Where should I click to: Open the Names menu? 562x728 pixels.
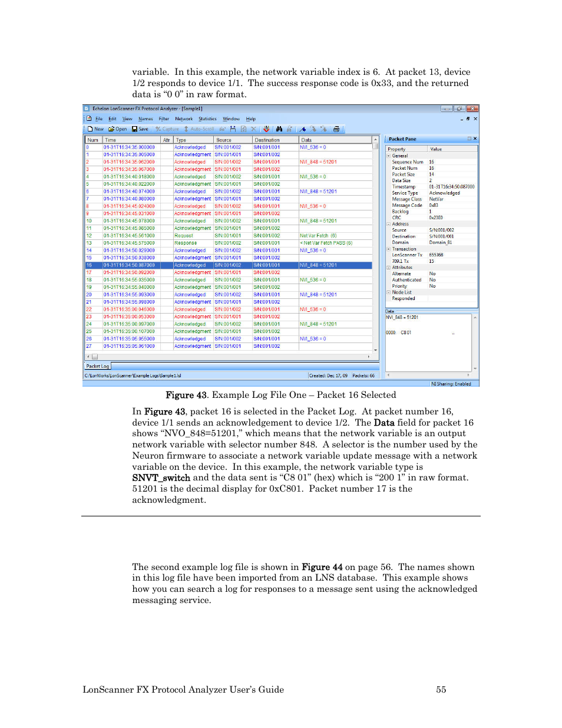(146, 119)
